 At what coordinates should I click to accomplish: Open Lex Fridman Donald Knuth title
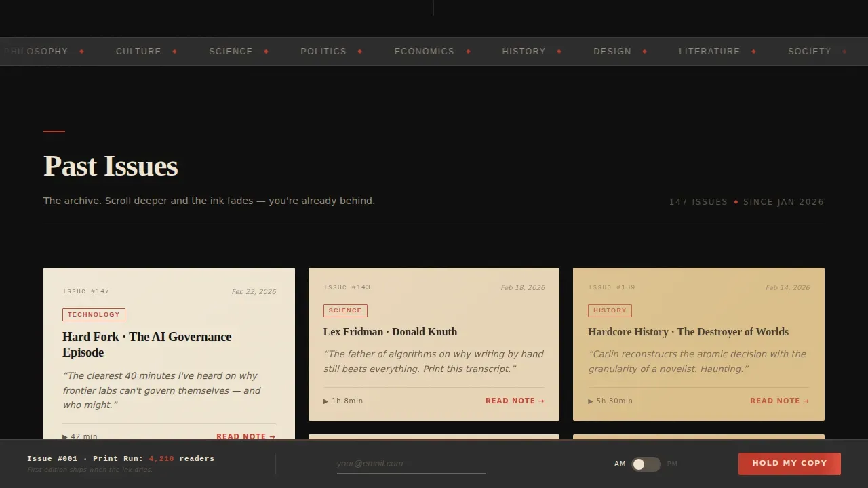point(390,332)
